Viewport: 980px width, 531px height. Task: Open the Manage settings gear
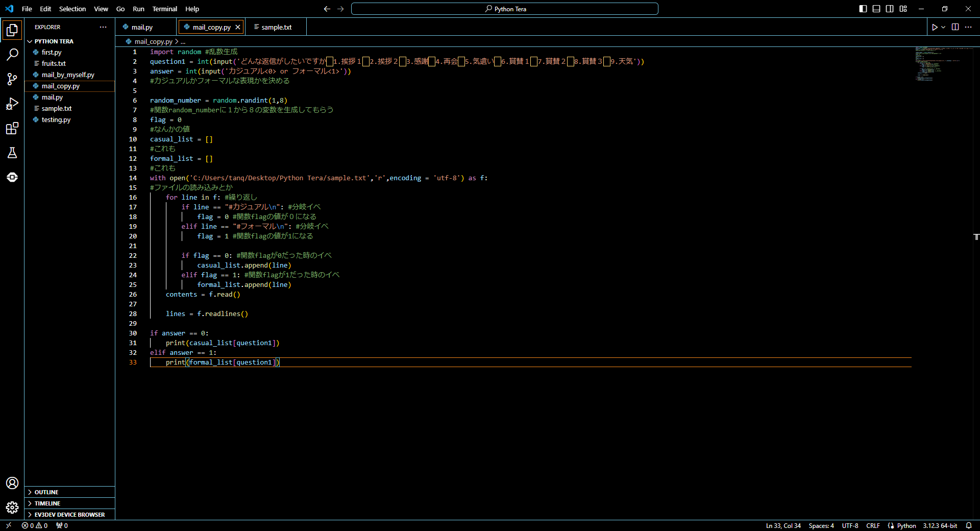[x=12, y=508]
